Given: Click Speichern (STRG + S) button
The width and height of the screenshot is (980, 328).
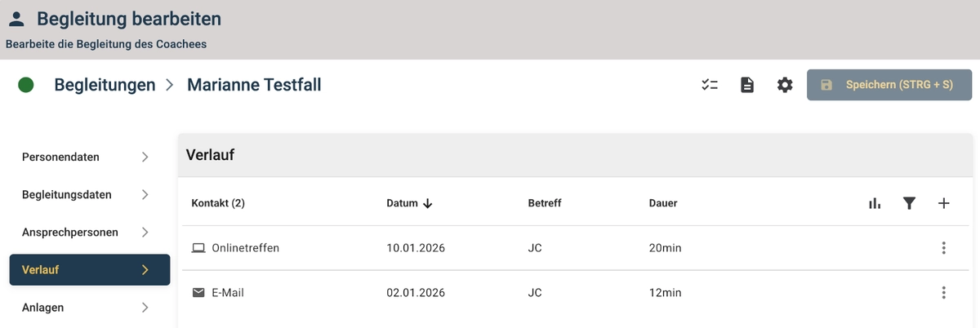Looking at the screenshot, I should (x=889, y=85).
